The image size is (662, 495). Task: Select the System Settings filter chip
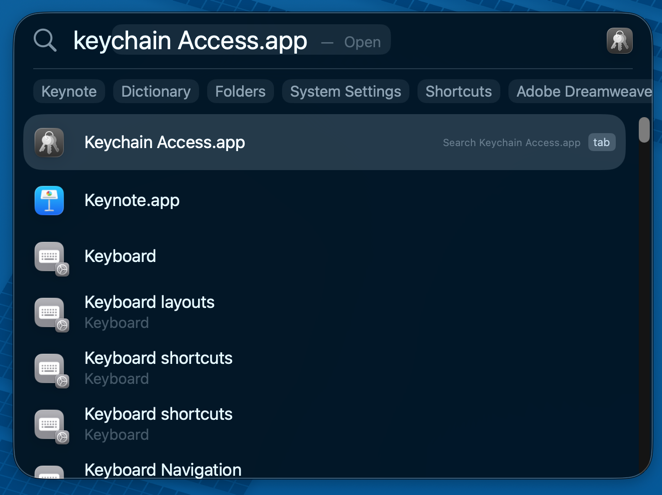[x=345, y=91]
